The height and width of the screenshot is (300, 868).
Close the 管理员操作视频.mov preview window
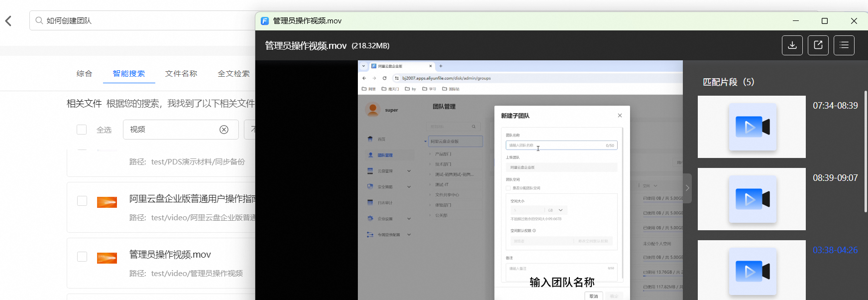(854, 21)
